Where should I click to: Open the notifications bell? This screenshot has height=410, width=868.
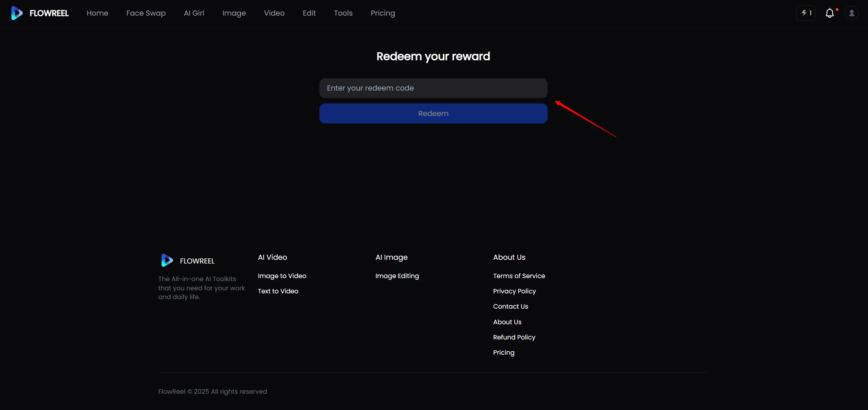tap(830, 13)
